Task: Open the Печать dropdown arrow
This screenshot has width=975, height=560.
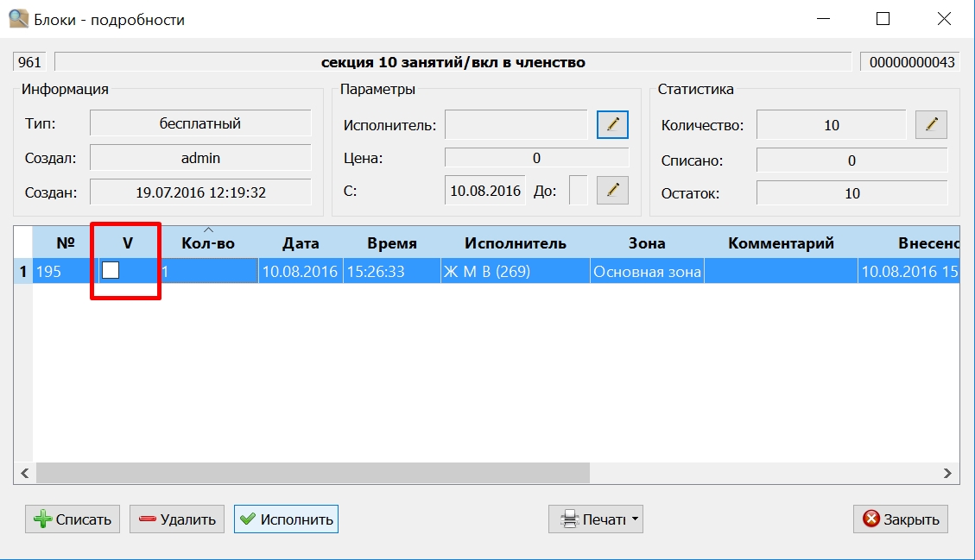Action: click(635, 519)
